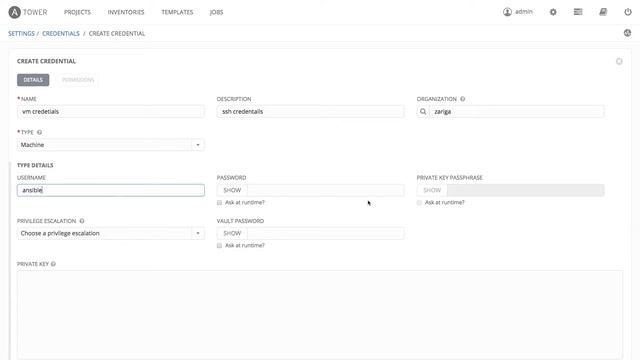
Task: Go to the Templates menu
Action: point(177,12)
